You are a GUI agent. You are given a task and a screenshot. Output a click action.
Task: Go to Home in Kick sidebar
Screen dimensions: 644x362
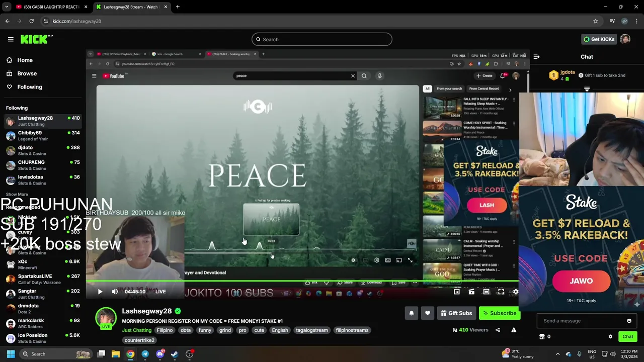[x=20, y=60]
